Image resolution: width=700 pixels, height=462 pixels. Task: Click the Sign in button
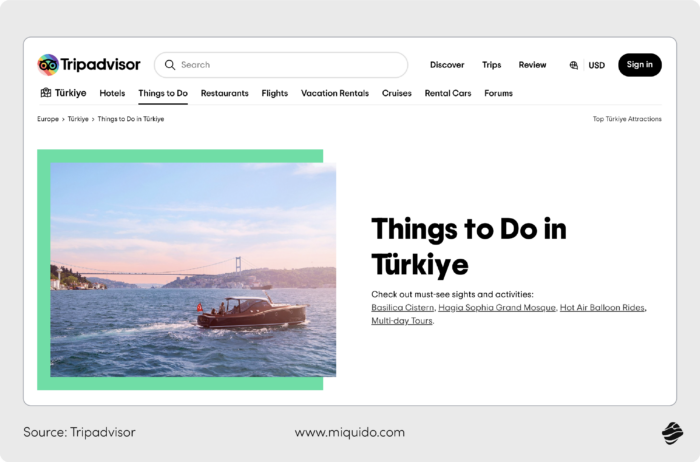point(640,65)
